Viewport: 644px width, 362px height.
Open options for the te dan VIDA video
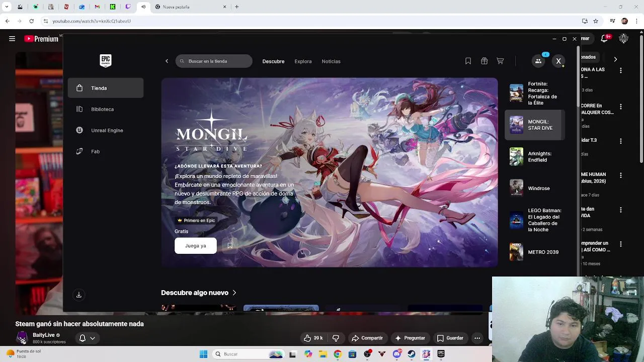coord(621,210)
